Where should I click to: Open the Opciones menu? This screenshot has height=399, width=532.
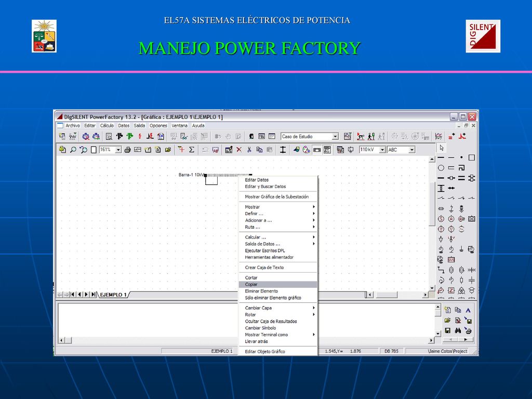pos(158,126)
